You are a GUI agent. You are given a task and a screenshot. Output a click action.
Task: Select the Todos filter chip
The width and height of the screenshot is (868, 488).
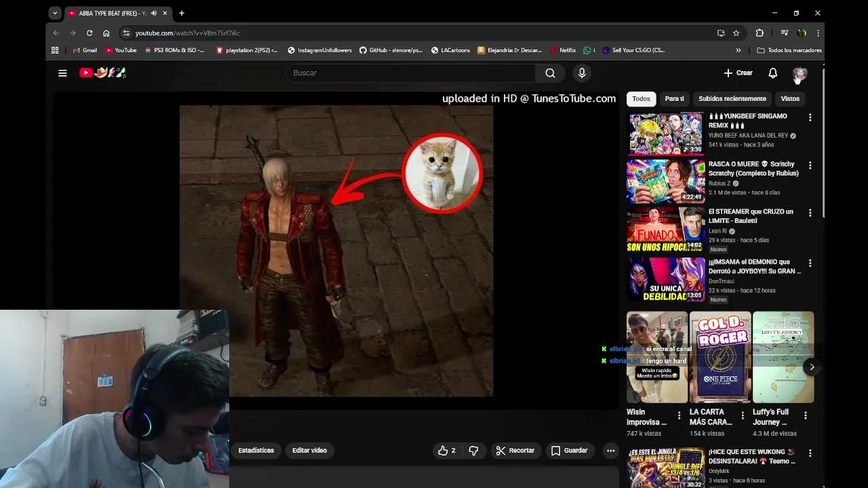[x=641, y=99]
